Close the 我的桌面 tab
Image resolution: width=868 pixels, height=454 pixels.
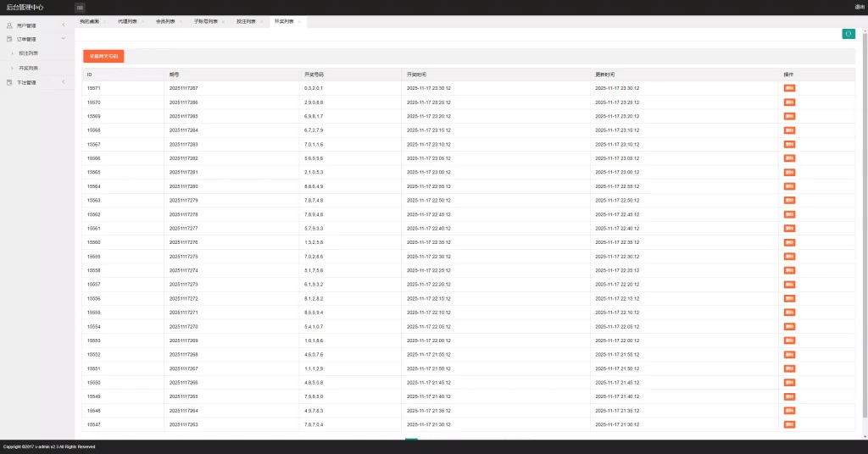point(104,21)
